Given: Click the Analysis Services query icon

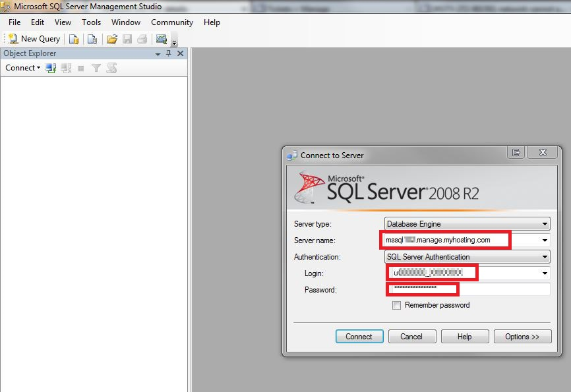Looking at the screenshot, I should tap(92, 39).
